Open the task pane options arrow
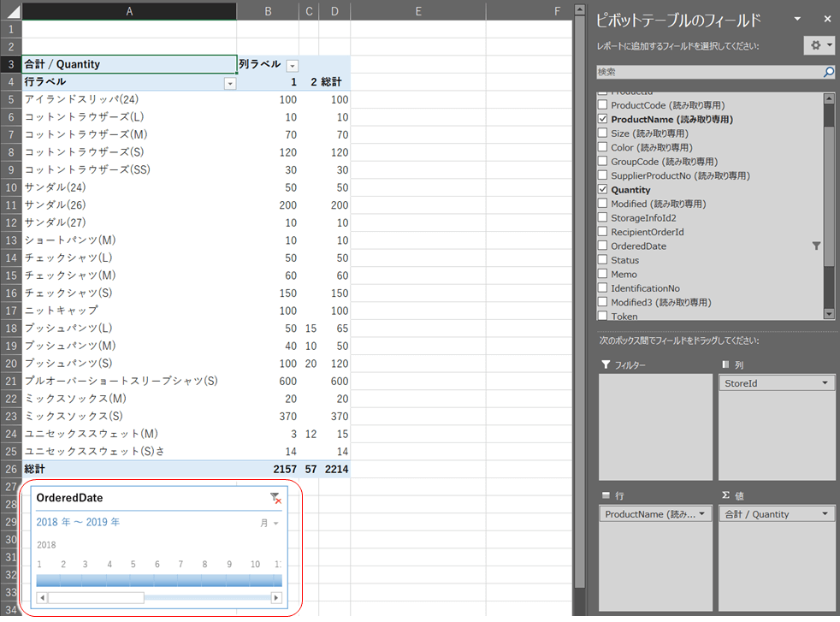The height and width of the screenshot is (622, 840). click(x=797, y=19)
